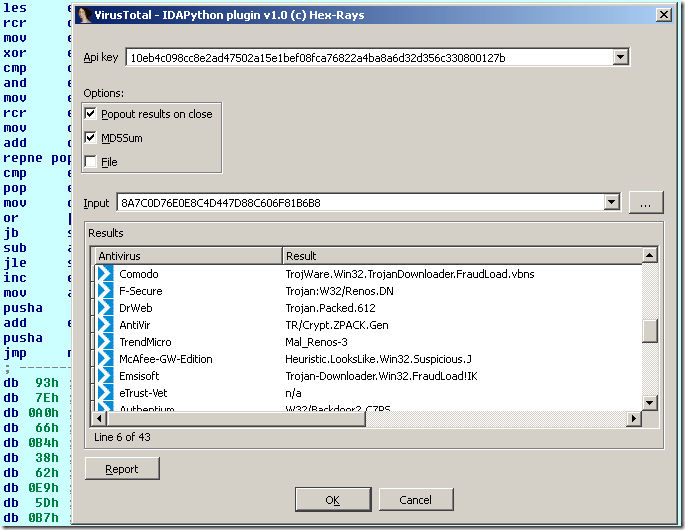
Task: Click the "db 0B7h" line in IDA listing
Action: coord(31,518)
